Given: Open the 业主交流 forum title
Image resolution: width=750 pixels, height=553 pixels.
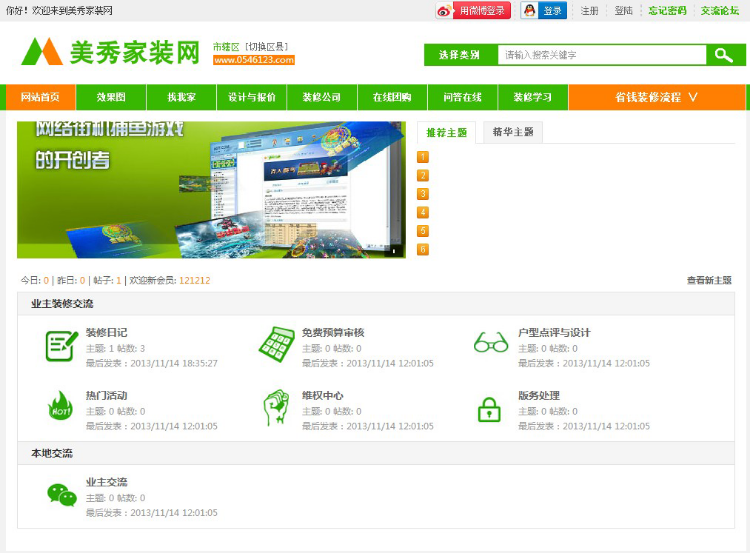Looking at the screenshot, I should (107, 482).
